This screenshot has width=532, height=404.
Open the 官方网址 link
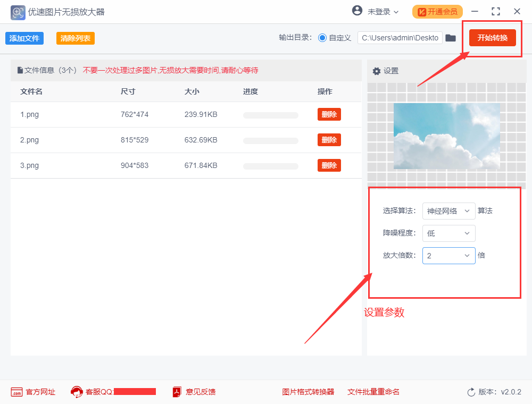40,392
